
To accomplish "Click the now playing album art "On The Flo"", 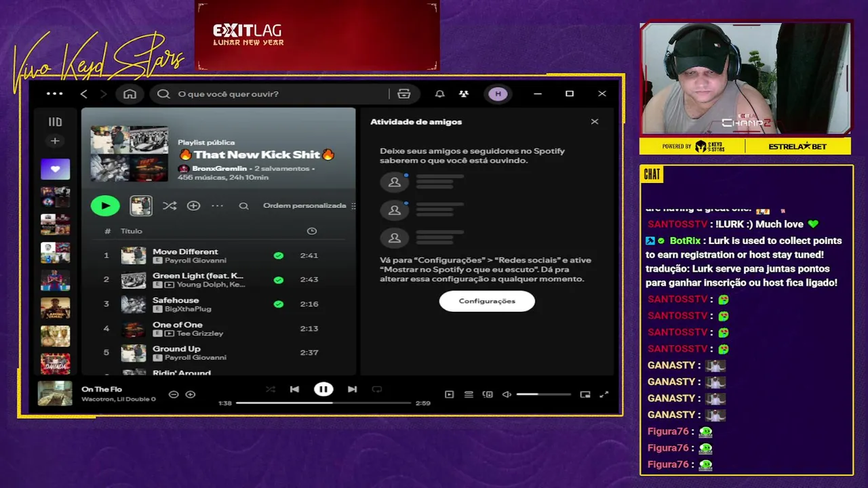I will coord(55,393).
